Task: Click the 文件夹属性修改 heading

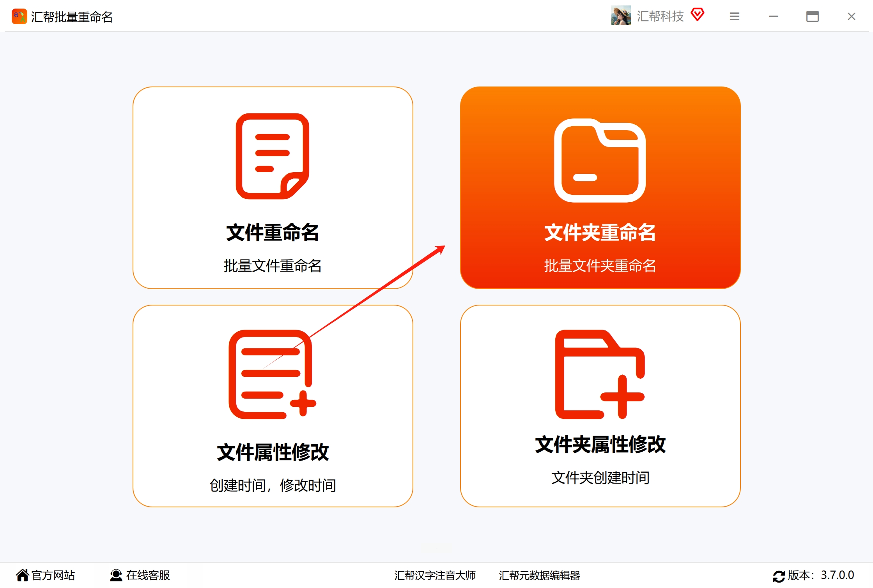Action: (600, 445)
